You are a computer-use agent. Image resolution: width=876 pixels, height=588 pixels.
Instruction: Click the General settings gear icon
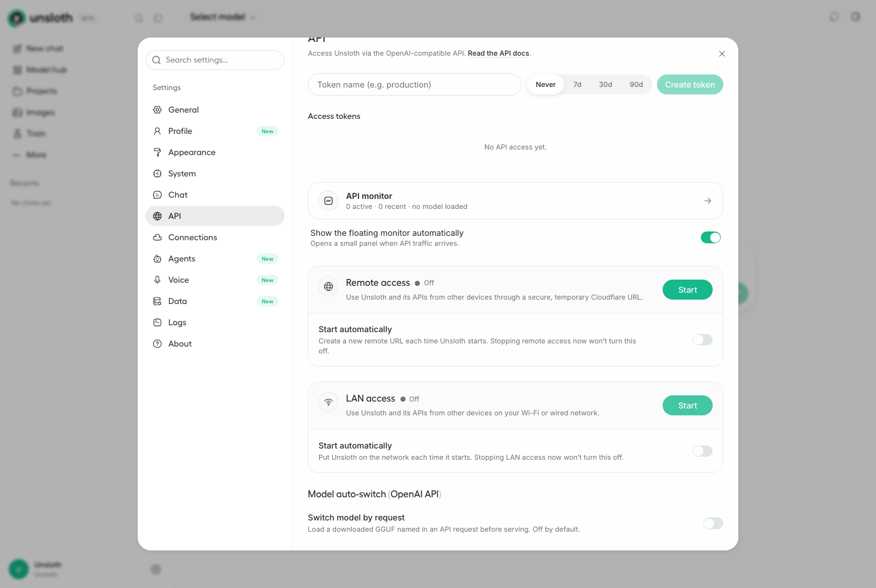click(x=158, y=109)
